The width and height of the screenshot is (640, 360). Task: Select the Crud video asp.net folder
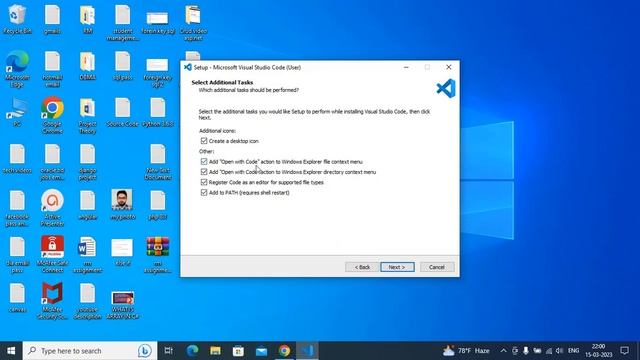[193, 22]
